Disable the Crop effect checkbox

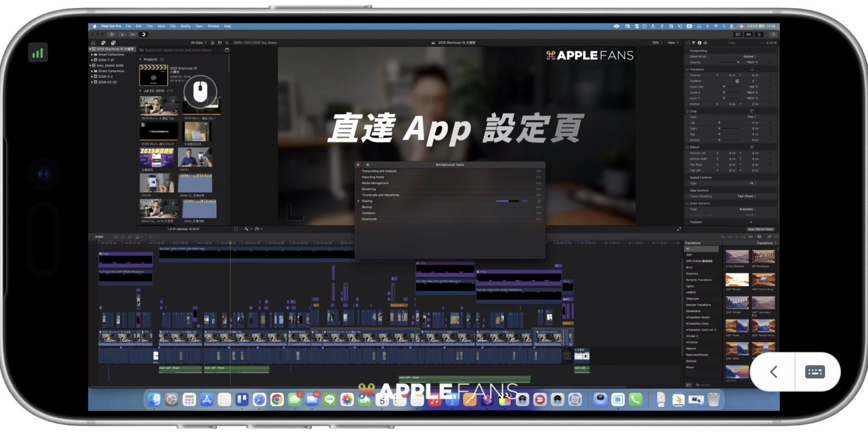(687, 111)
